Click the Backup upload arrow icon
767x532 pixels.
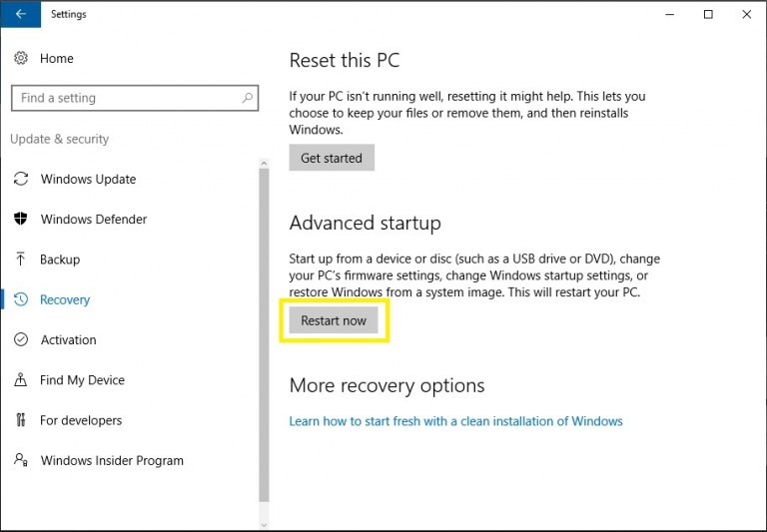click(x=21, y=260)
